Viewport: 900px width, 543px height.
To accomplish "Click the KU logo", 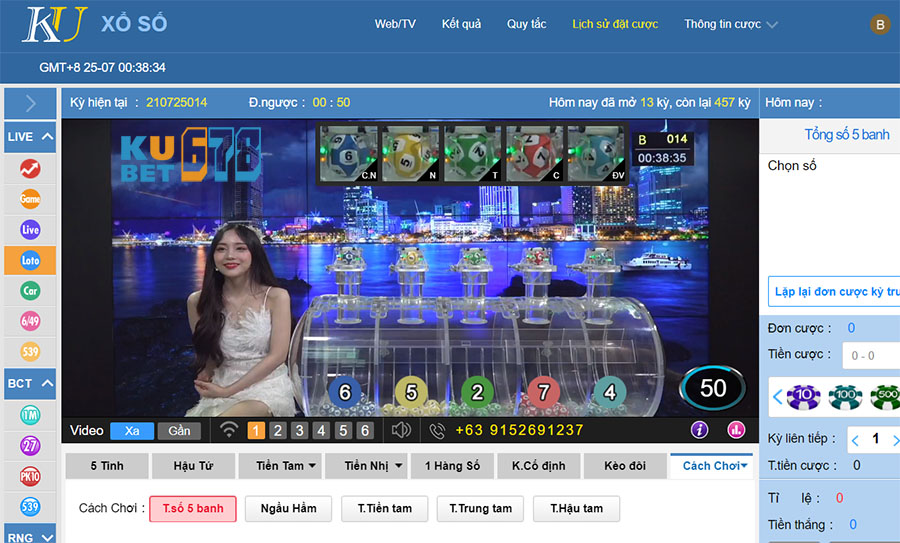I will (x=55, y=24).
